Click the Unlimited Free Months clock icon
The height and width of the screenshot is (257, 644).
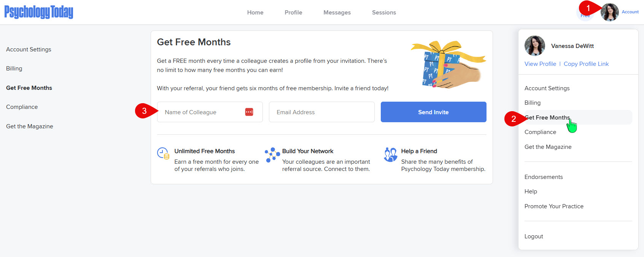pos(163,153)
